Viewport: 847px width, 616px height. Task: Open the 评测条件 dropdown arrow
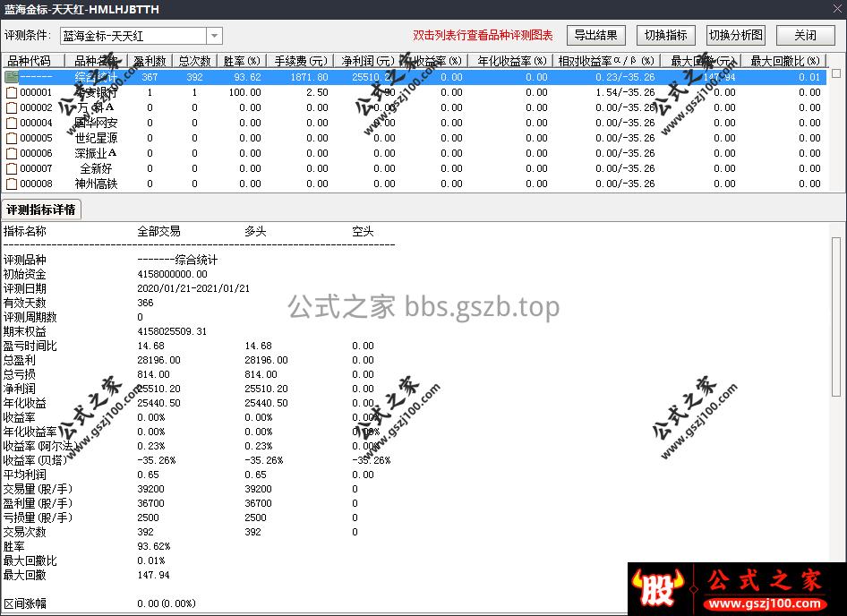[215, 36]
